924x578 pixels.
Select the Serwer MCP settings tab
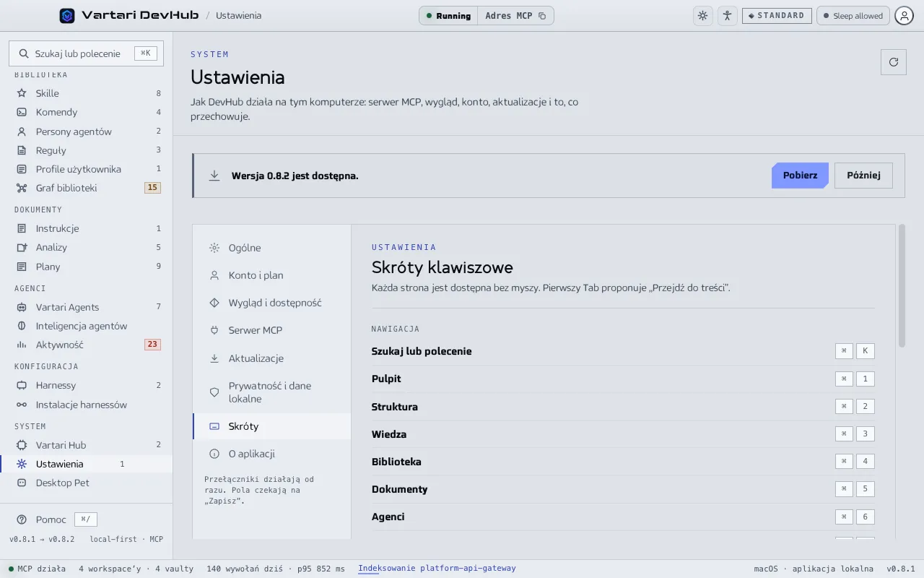click(271, 330)
